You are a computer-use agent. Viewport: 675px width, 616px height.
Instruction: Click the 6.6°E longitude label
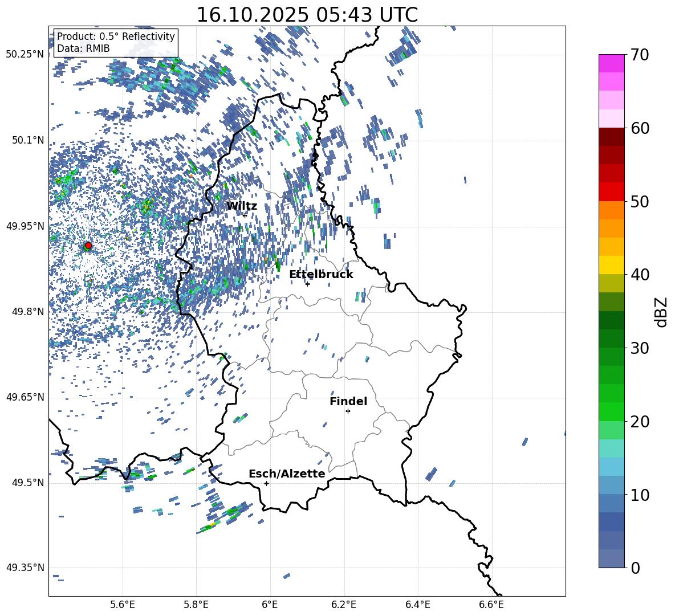coord(491,605)
